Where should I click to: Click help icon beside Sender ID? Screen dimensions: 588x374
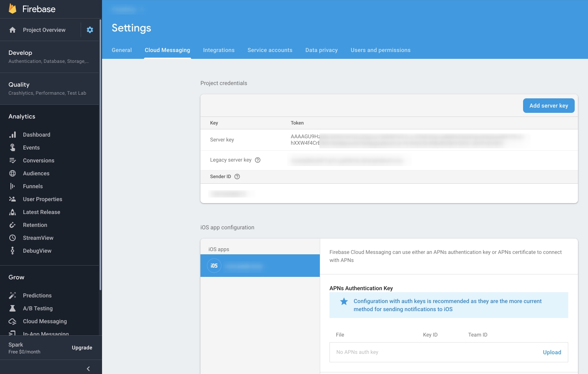[237, 177]
